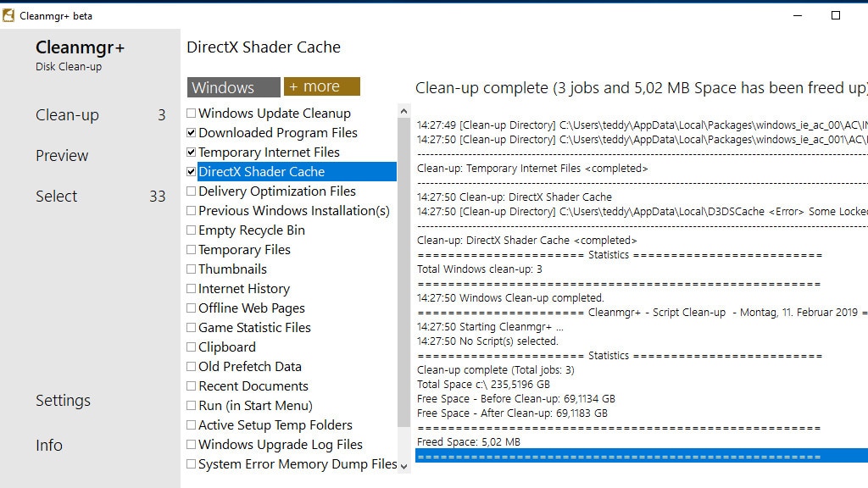Disable Temporary Internet Files cleanup
The width and height of the screenshot is (868, 488).
tap(190, 152)
